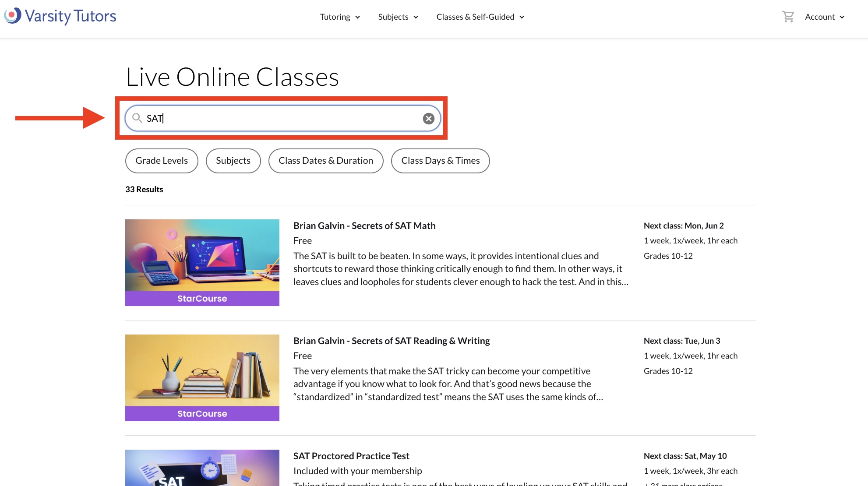Clear the SAT search text
868x486 pixels.
tap(428, 118)
